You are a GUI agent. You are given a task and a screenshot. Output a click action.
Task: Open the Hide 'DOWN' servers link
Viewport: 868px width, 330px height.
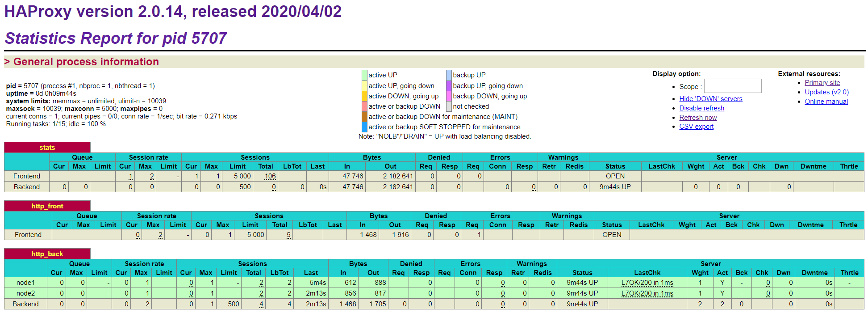point(710,99)
